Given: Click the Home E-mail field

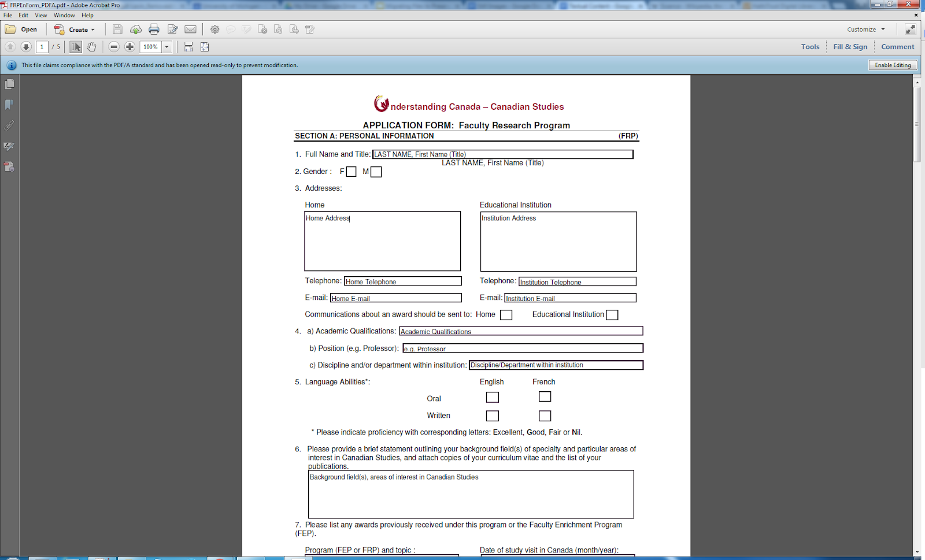Looking at the screenshot, I should (x=396, y=298).
